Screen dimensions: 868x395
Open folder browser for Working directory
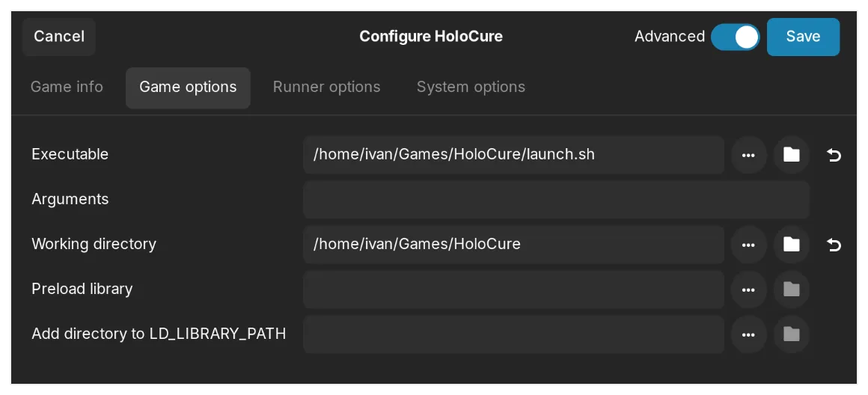(x=791, y=245)
